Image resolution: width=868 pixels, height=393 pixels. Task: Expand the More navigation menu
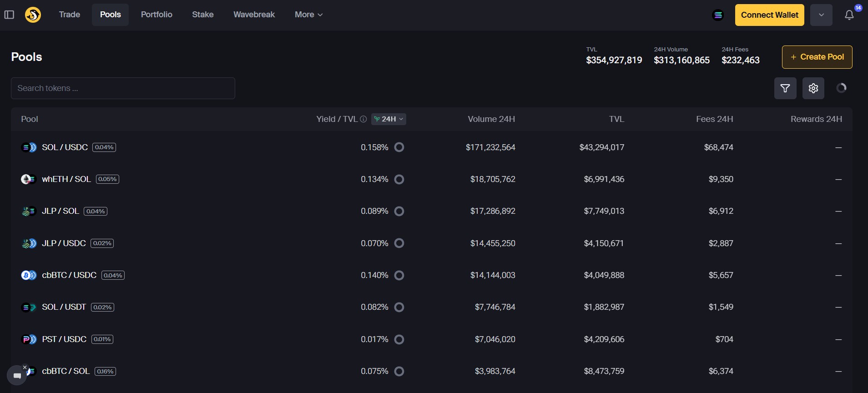point(308,15)
